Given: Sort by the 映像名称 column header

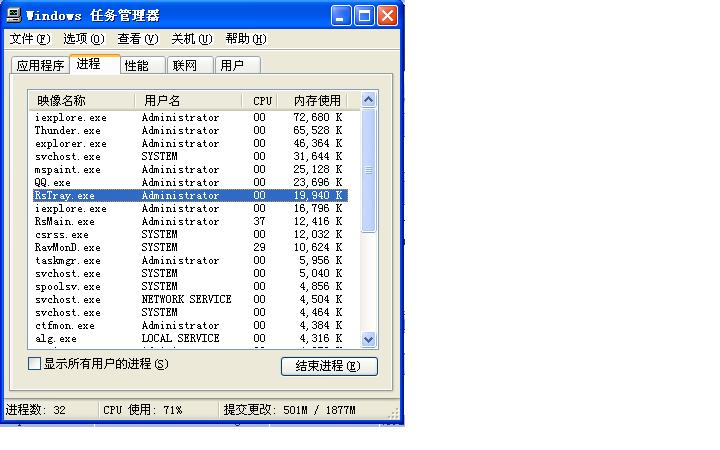Looking at the screenshot, I should (x=82, y=101).
